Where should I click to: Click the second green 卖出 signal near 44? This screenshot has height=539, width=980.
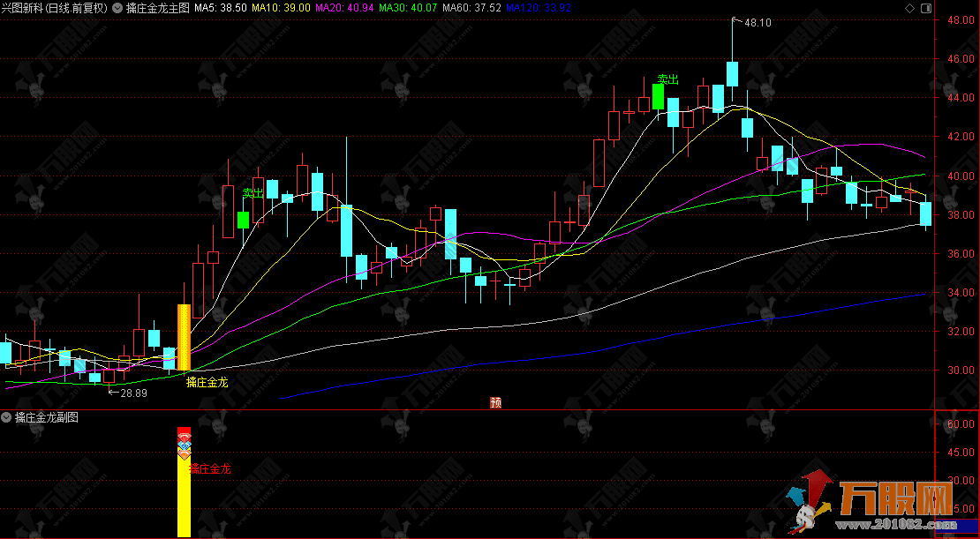(x=658, y=95)
